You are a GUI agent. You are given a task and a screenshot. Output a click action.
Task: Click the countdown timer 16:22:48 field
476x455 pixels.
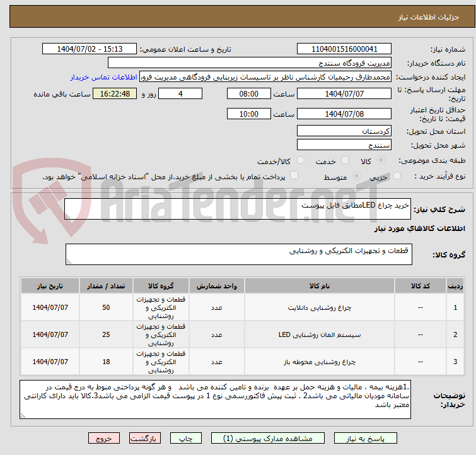pos(115,93)
